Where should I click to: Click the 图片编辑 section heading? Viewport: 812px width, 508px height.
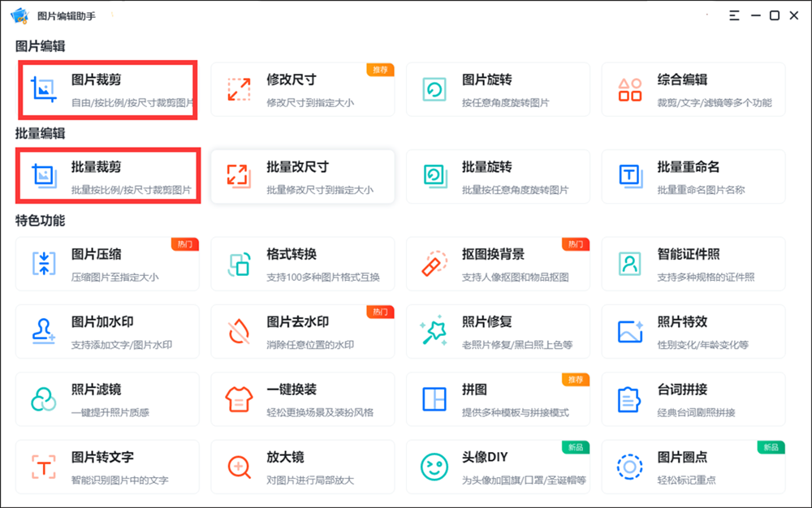pos(41,46)
